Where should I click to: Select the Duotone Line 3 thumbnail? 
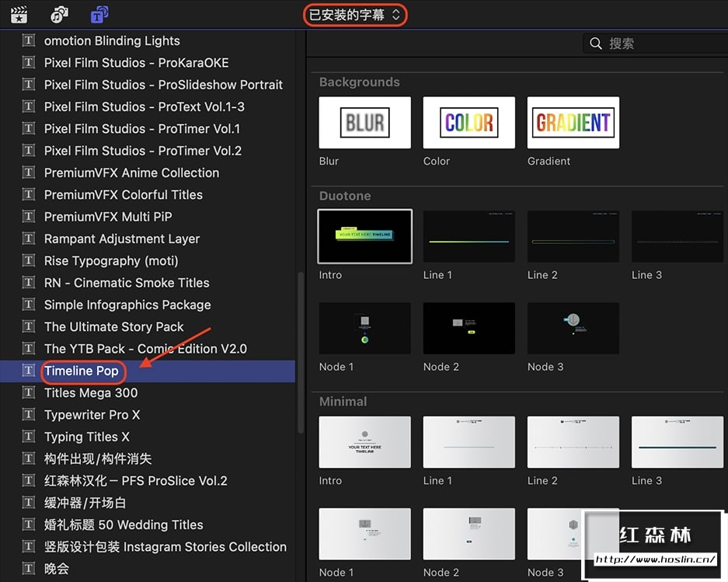click(x=677, y=236)
